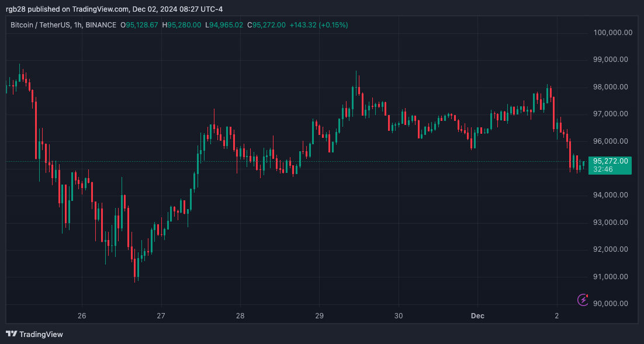Click the 90,000.00 price scale label

click(x=610, y=303)
